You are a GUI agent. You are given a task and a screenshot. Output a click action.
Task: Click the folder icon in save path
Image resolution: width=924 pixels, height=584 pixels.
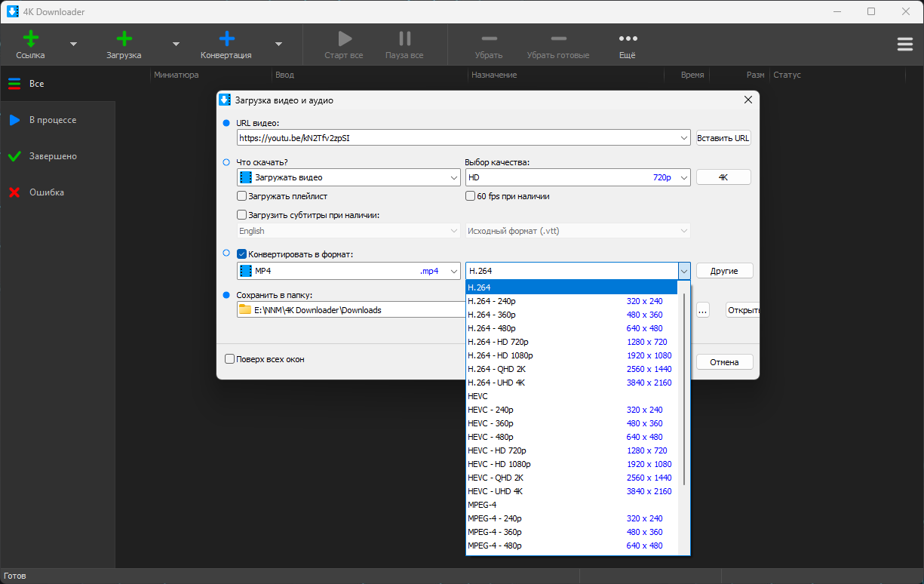(x=245, y=309)
